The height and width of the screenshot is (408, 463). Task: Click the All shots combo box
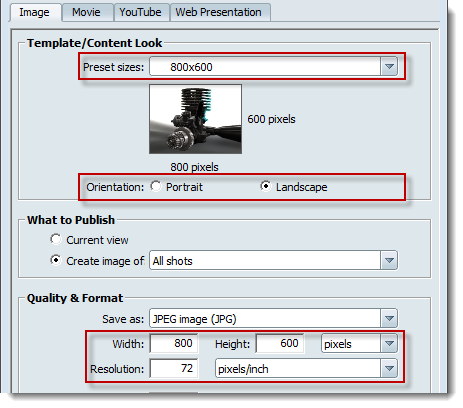pyautogui.click(x=273, y=260)
